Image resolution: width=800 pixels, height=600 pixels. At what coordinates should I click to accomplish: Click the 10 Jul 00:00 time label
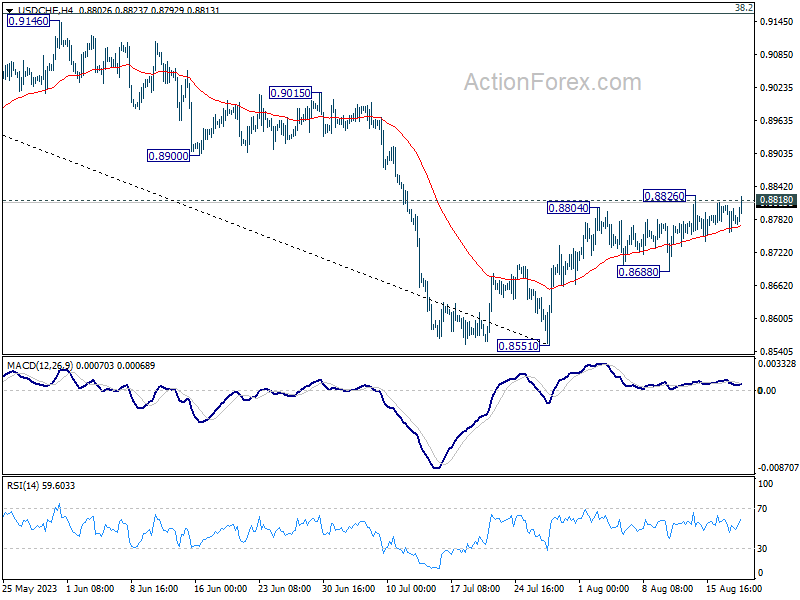point(411,588)
